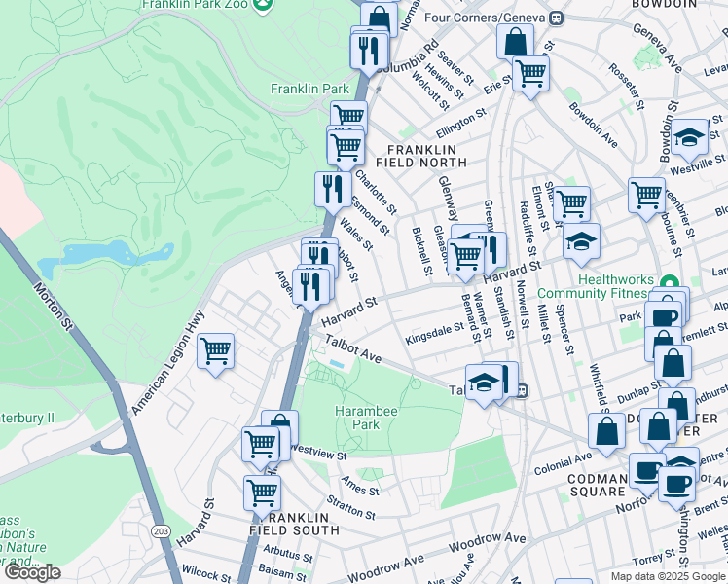728x584 pixels.
Task: Click the Rosseter St label
Action: (x=627, y=87)
